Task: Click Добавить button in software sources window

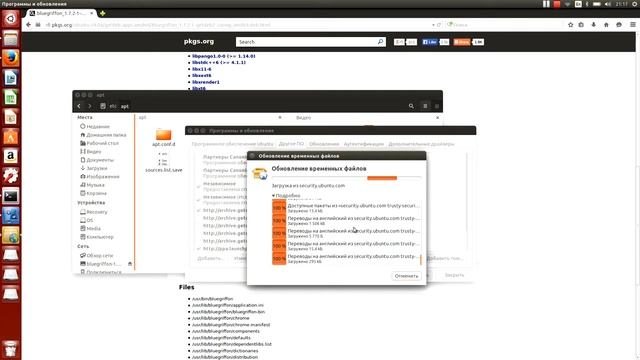Action: tap(210, 258)
